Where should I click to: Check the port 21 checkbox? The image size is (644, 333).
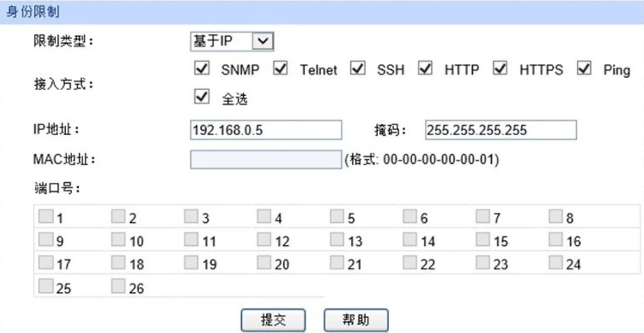click(337, 262)
